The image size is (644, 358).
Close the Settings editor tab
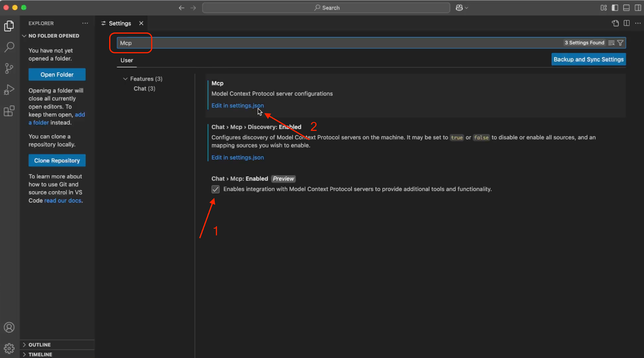[x=141, y=23]
